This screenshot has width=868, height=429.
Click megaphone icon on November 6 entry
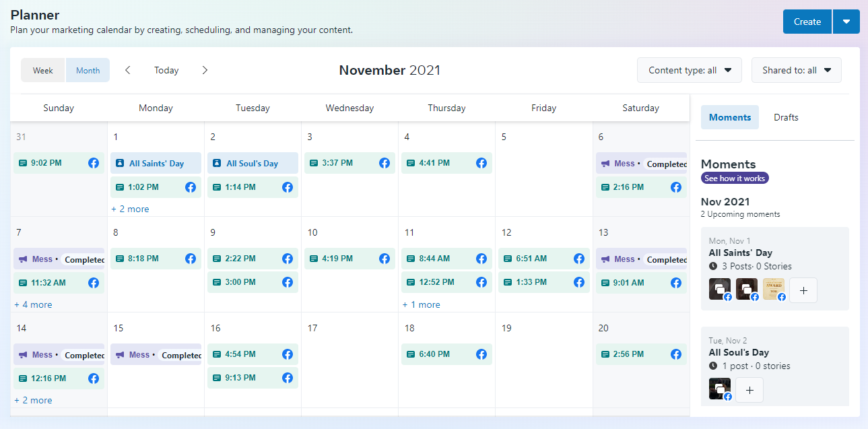605,163
